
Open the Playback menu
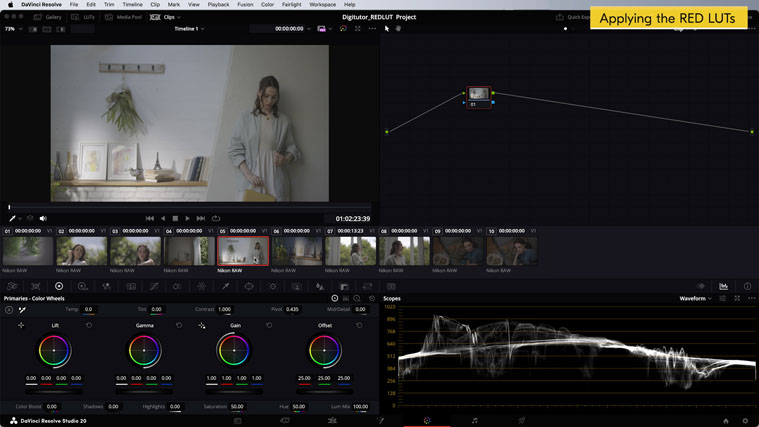(218, 5)
